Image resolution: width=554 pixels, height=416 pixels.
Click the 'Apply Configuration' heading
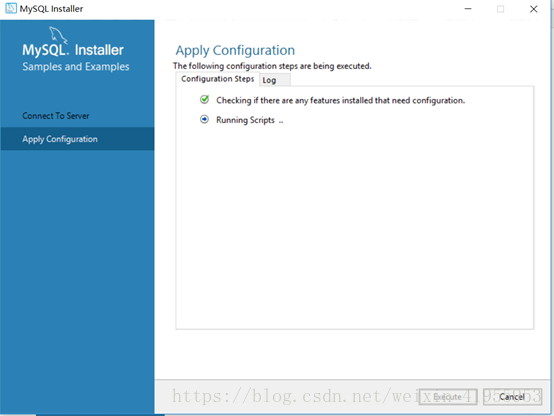coord(235,51)
